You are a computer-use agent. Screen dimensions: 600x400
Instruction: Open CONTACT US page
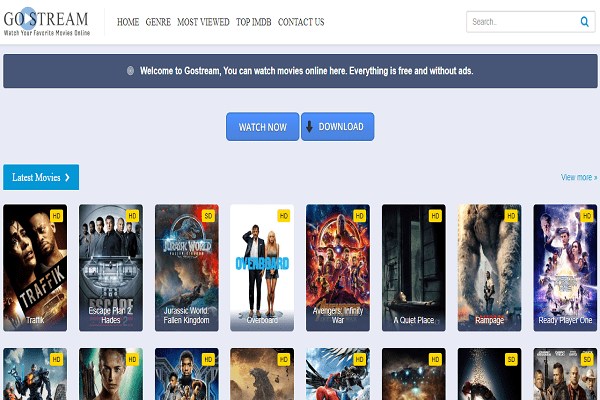tap(301, 22)
